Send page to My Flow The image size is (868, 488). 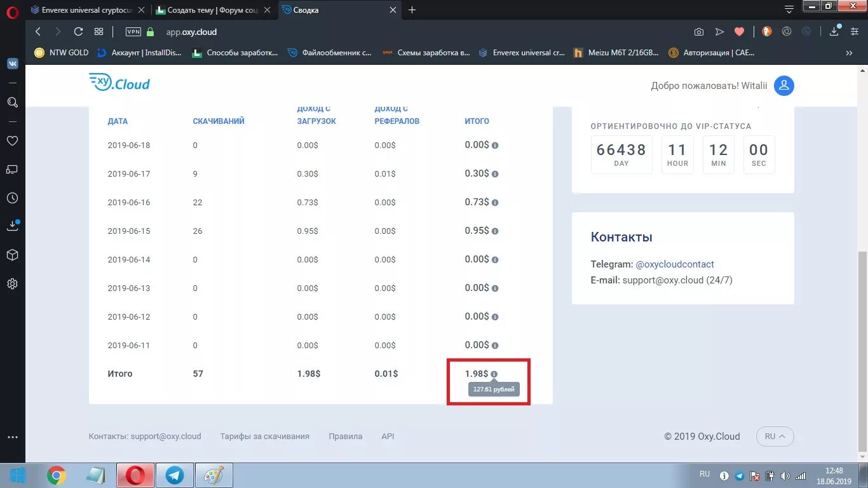[x=719, y=32]
